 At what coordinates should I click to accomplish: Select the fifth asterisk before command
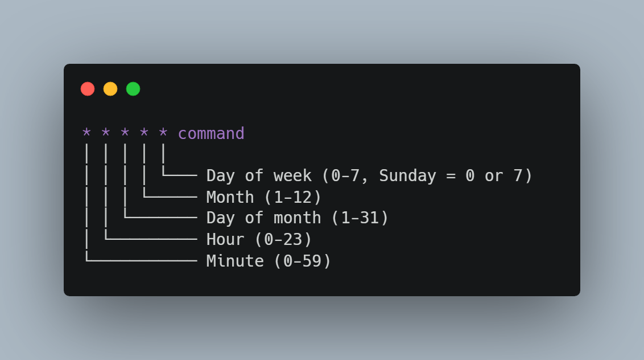click(163, 133)
